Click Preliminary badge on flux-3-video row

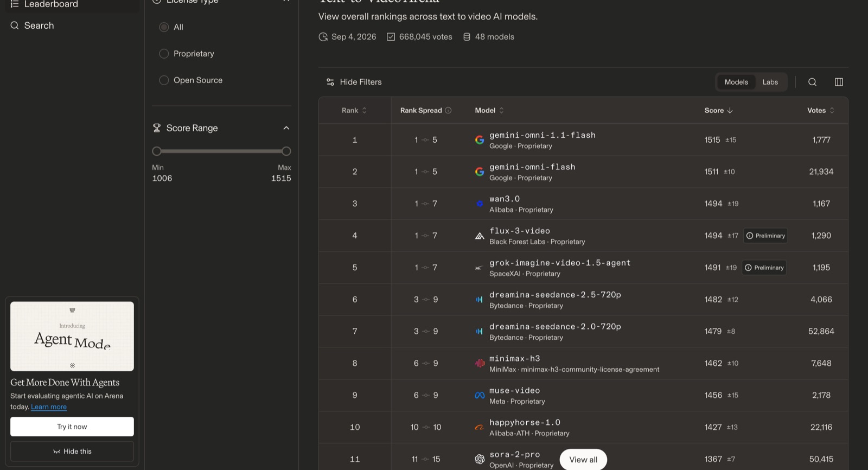[765, 236]
